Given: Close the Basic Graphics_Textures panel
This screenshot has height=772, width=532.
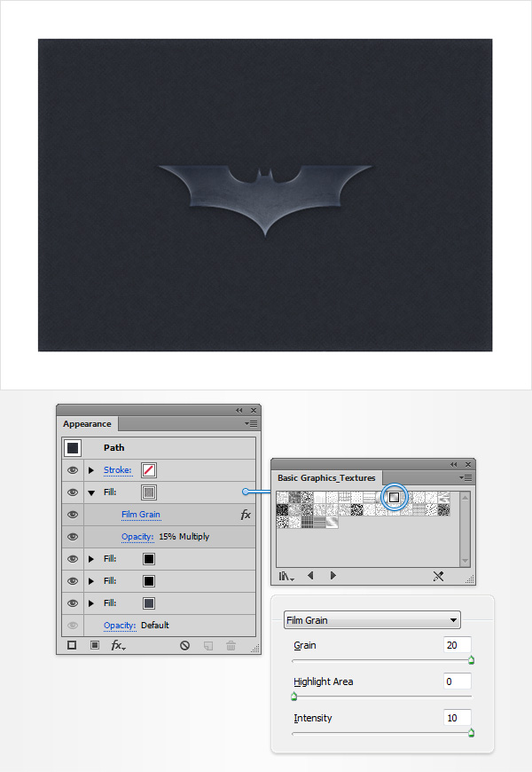Looking at the screenshot, I should pyautogui.click(x=468, y=464).
